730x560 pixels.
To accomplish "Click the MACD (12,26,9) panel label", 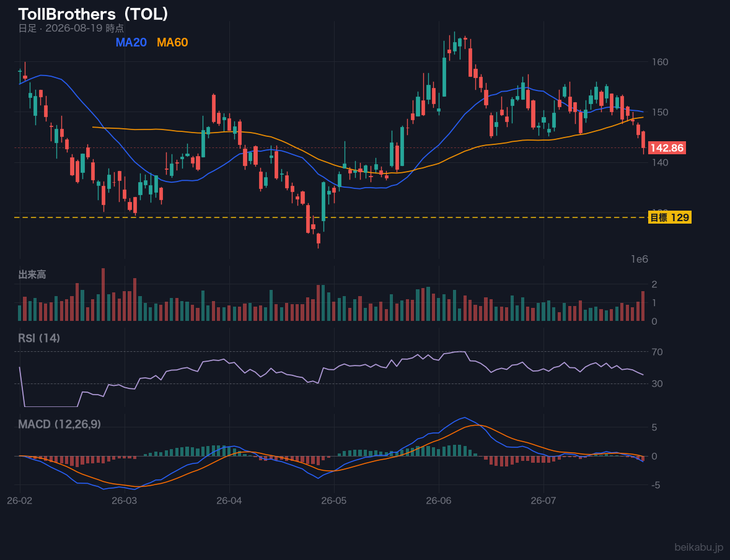I will tap(59, 424).
